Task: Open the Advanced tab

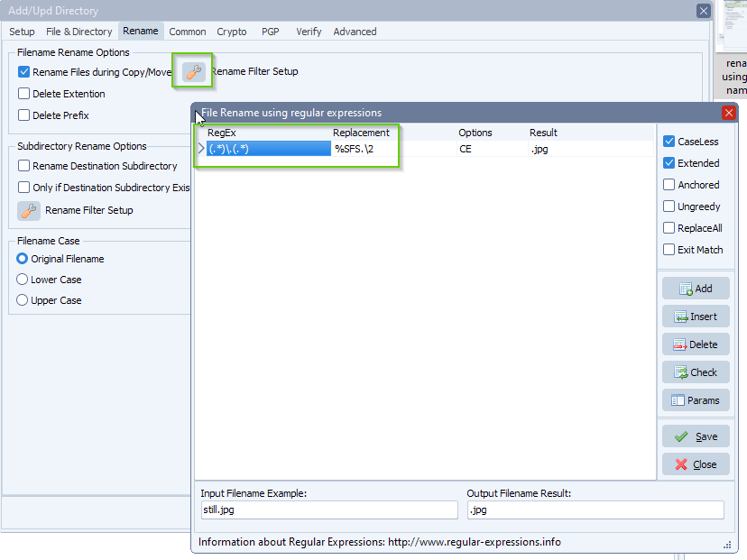Action: 354,31
